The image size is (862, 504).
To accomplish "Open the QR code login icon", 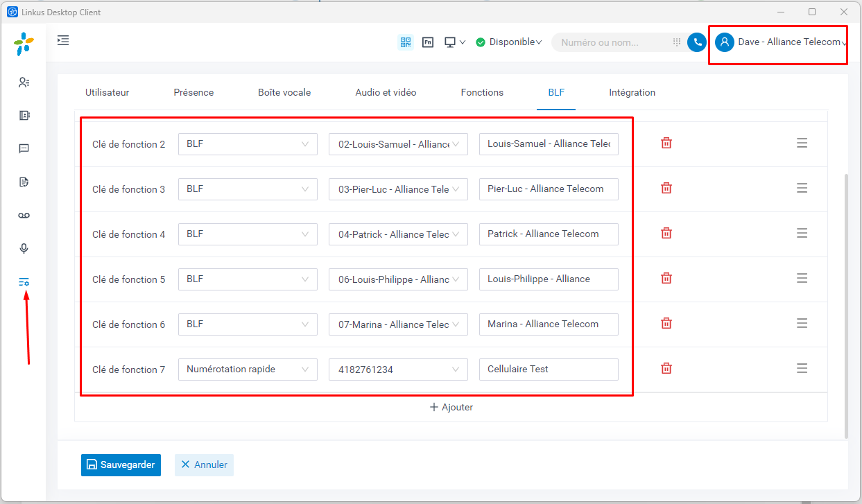I will (x=406, y=42).
